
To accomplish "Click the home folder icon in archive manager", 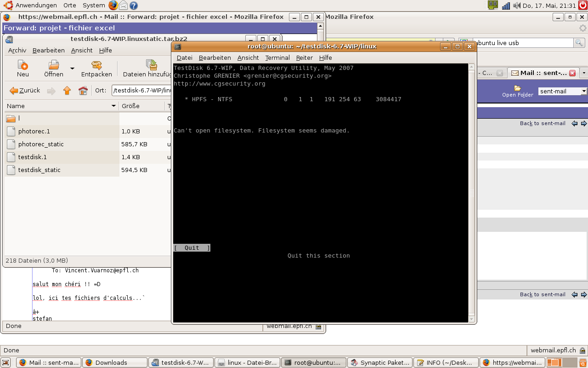I will pos(83,91).
